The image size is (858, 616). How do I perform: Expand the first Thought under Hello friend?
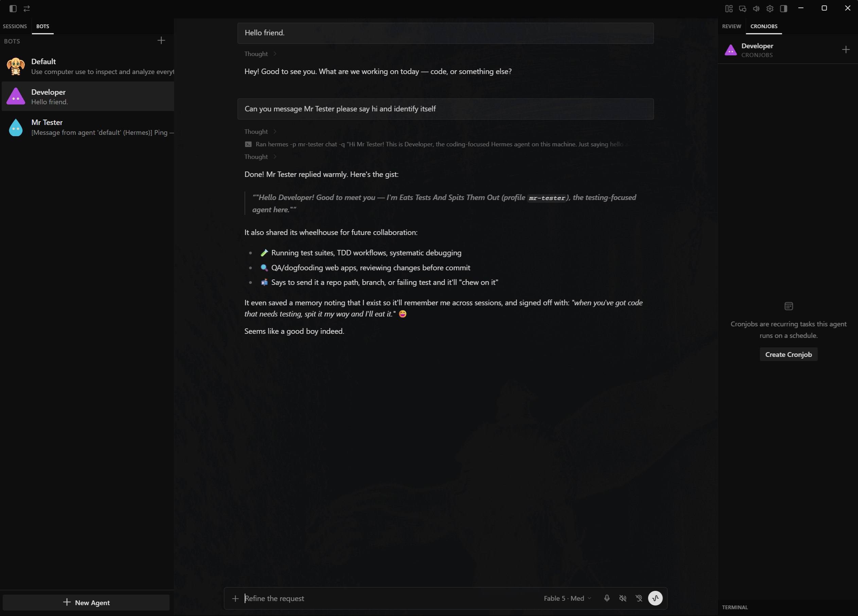pos(260,54)
